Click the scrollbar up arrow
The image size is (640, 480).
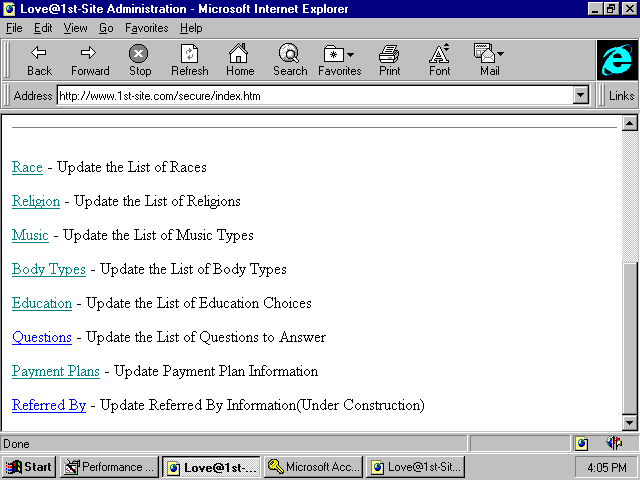pyautogui.click(x=629, y=123)
